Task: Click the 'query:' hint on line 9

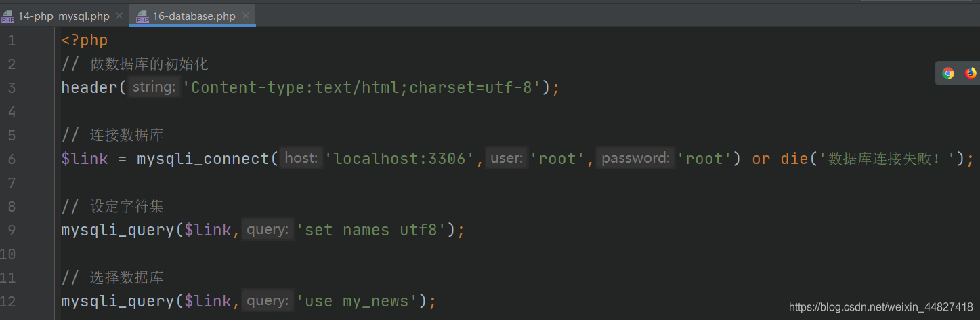Action: (x=268, y=230)
